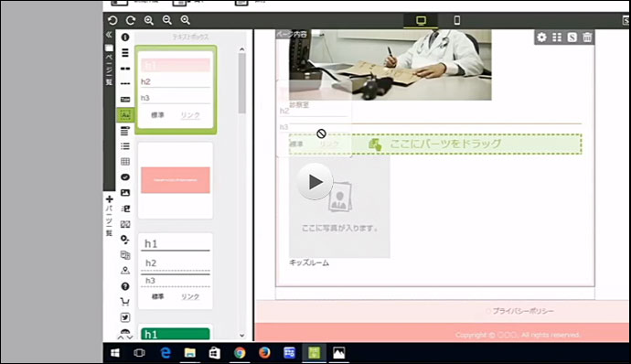Select the Twitter parts icon
This screenshot has width=631, height=364.
pos(125,317)
